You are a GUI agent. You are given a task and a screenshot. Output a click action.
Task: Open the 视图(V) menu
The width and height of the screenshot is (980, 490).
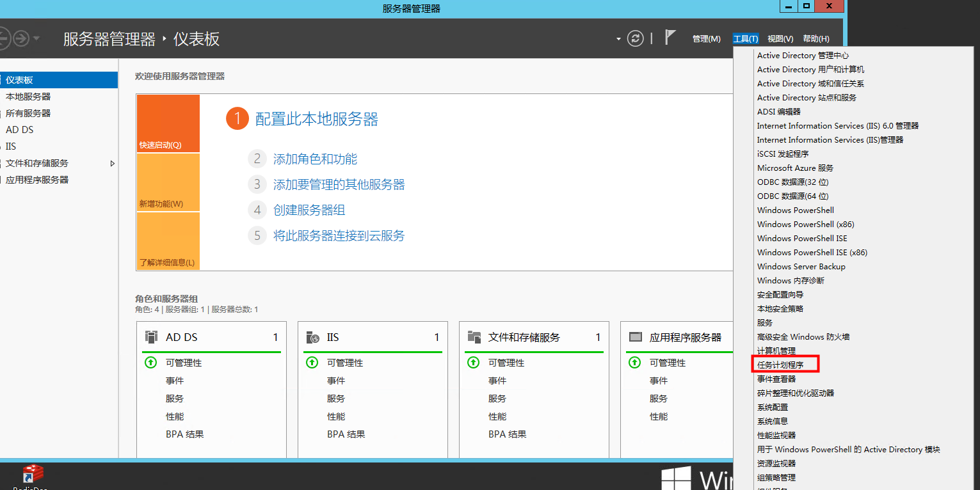coord(780,39)
